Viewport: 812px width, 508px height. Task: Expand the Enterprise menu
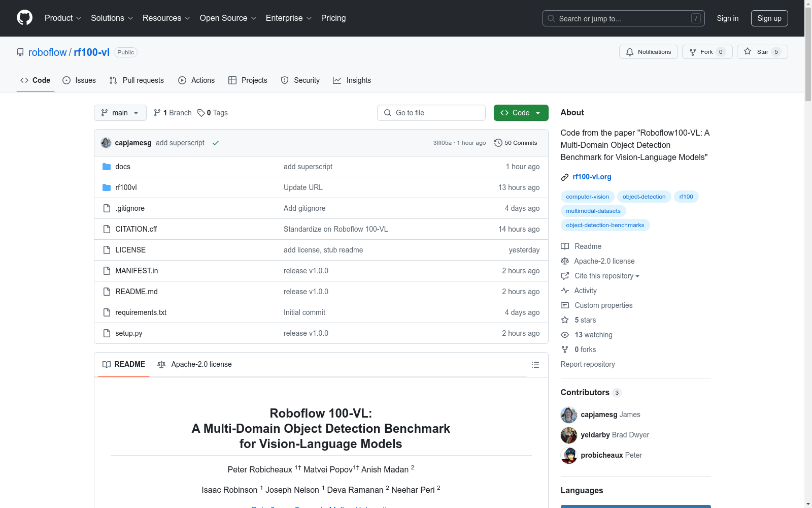pos(289,18)
